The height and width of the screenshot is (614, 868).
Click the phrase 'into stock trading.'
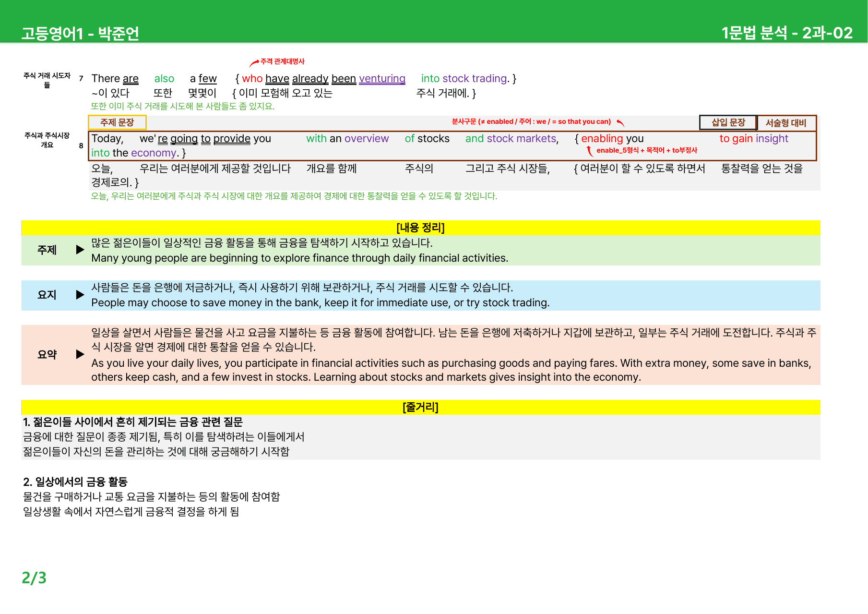(x=465, y=78)
